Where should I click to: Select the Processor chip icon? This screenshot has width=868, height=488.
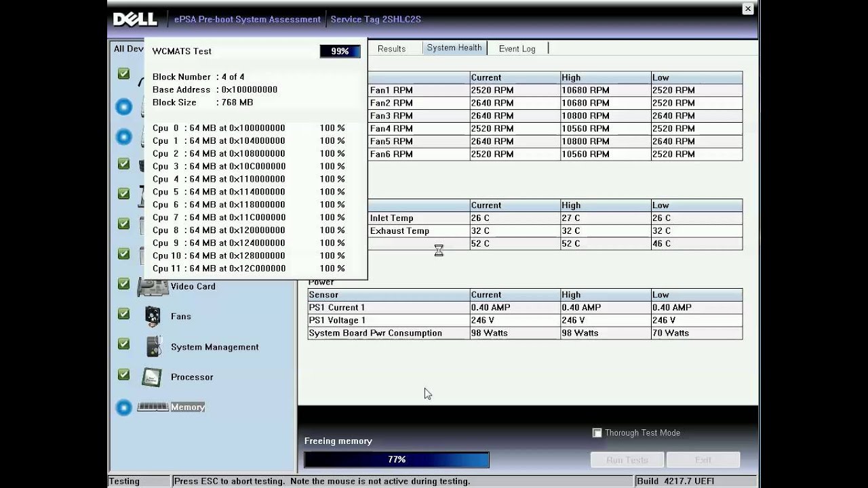click(x=152, y=377)
